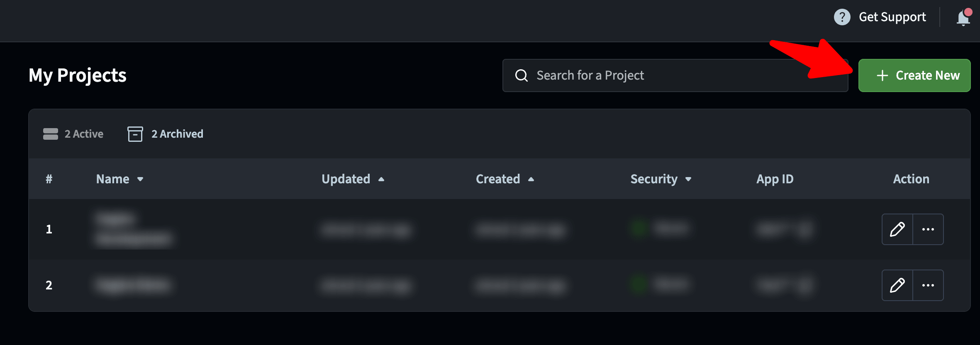Image resolution: width=980 pixels, height=345 pixels.
Task: Click the edit pencil for project 1
Action: click(x=897, y=229)
